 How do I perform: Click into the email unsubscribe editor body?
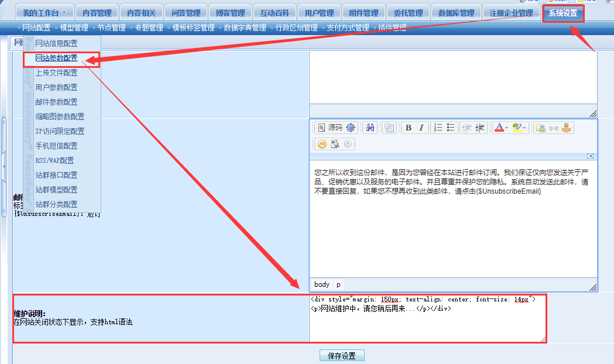(x=453, y=219)
